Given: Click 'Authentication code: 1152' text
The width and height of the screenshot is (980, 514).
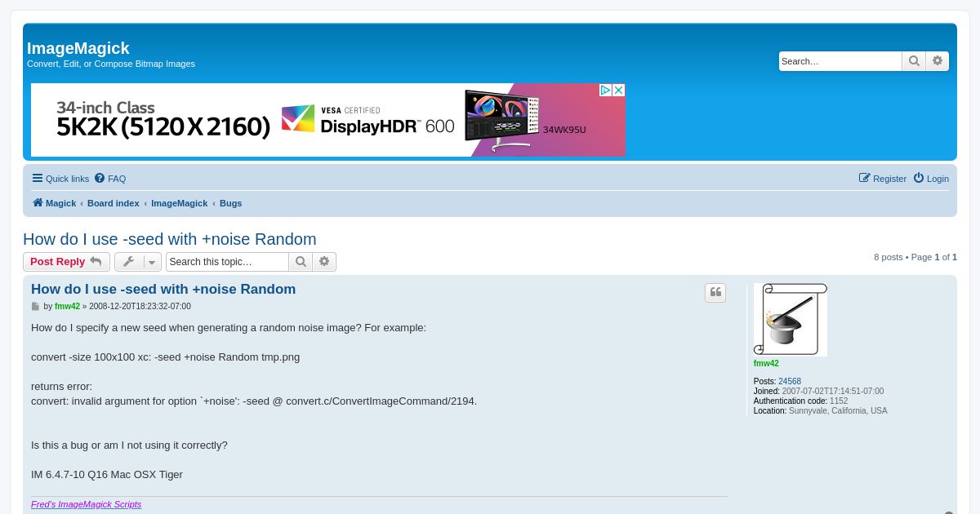Looking at the screenshot, I should tap(800, 401).
